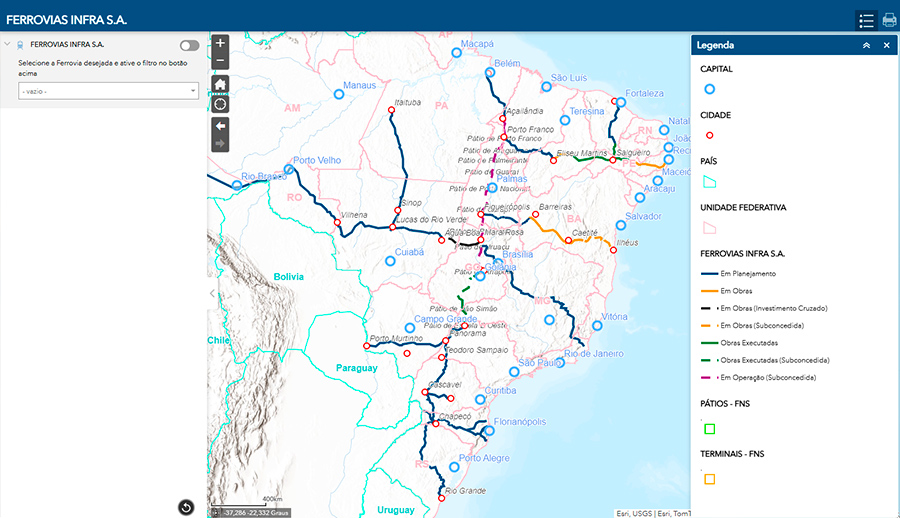The width and height of the screenshot is (900, 518).
Task: Click the País cyan legend symbol
Action: (x=709, y=182)
